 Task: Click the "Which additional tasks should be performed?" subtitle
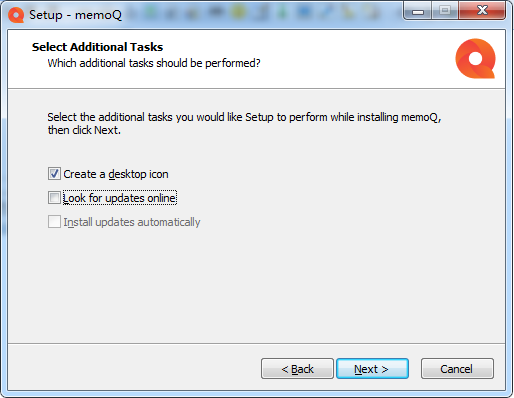pos(154,63)
